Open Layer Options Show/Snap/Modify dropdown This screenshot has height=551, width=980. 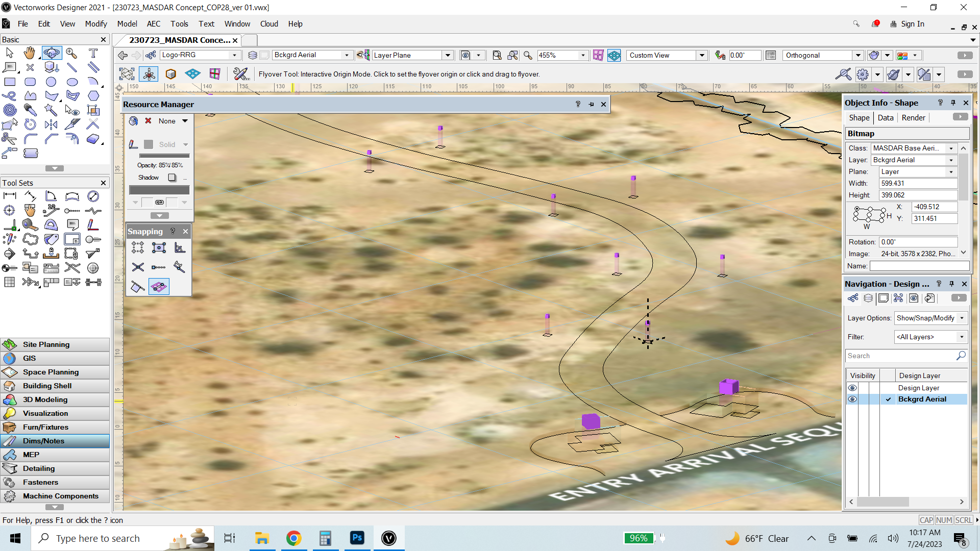tap(962, 318)
